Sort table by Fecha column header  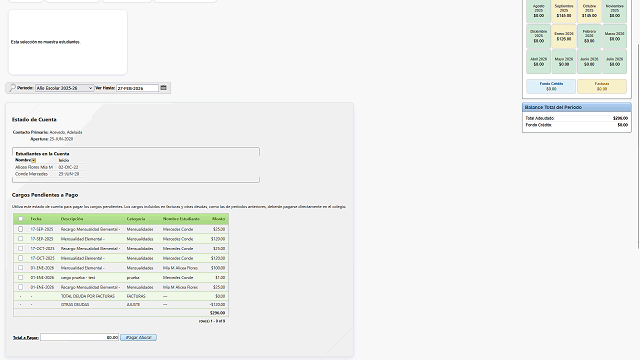[36, 219]
